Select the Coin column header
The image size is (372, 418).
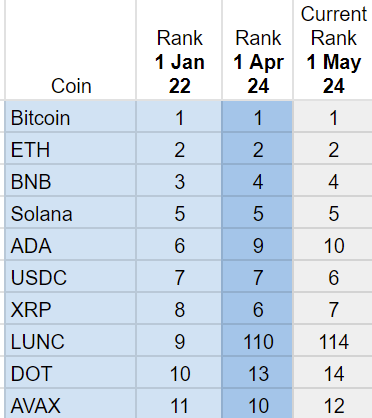pos(70,50)
